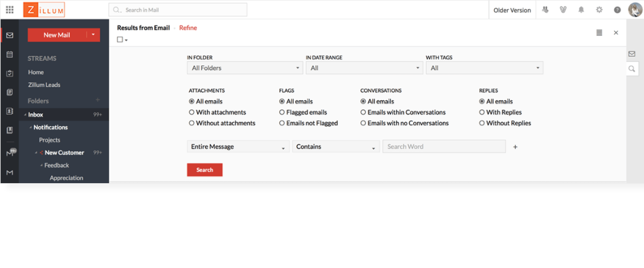This screenshot has height=268, width=644.
Task: Expand the In Folder All Folders dropdown
Action: point(244,68)
